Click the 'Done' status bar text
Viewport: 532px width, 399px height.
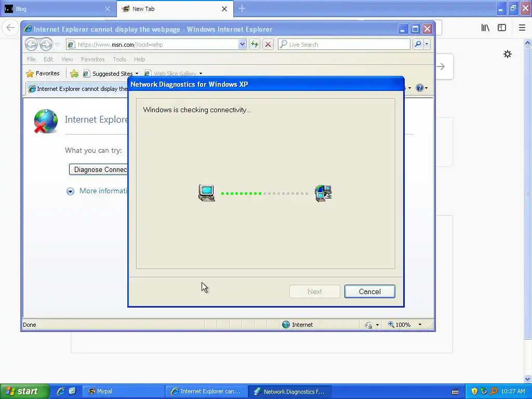[x=30, y=325]
